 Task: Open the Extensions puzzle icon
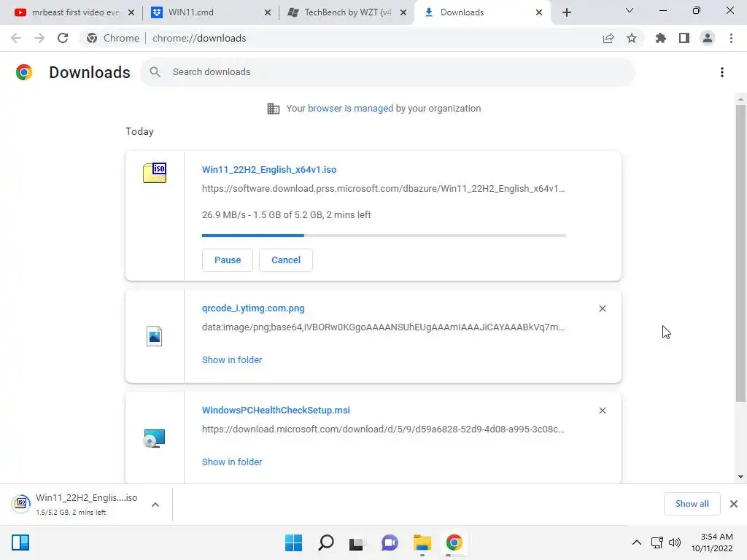(661, 38)
